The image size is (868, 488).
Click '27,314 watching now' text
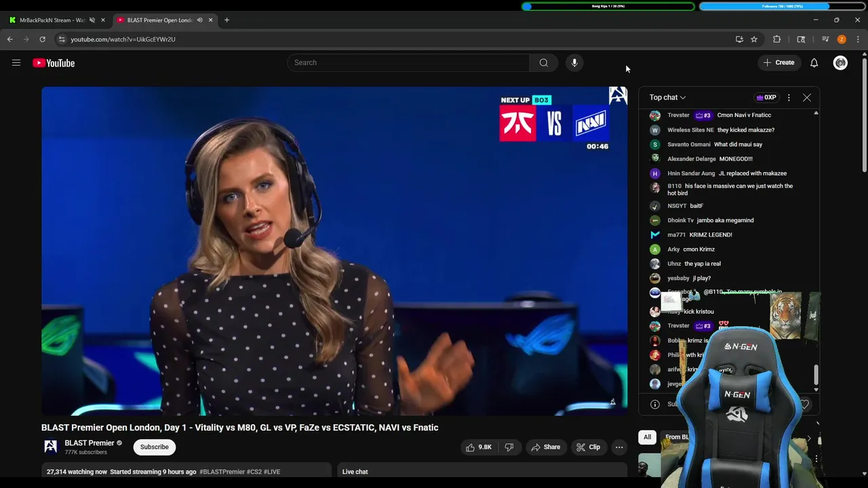(x=77, y=472)
